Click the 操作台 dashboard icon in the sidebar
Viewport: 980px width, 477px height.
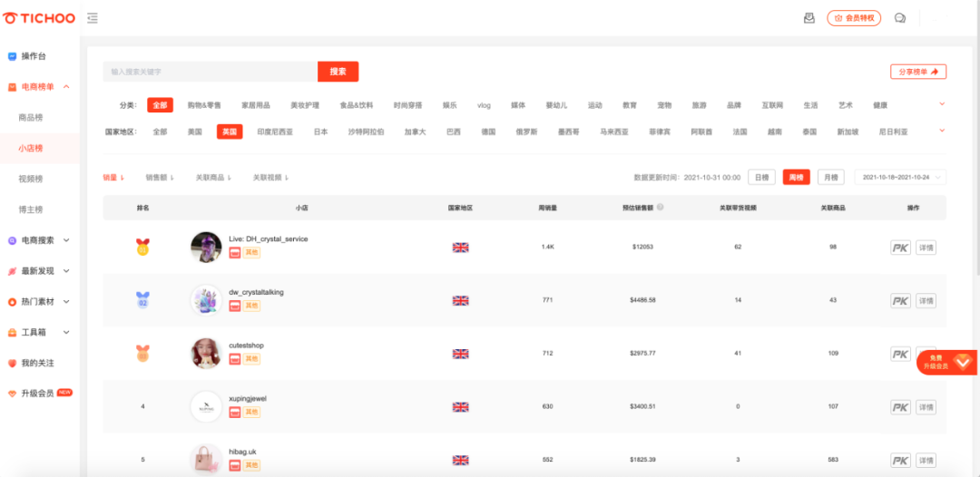coord(12,56)
